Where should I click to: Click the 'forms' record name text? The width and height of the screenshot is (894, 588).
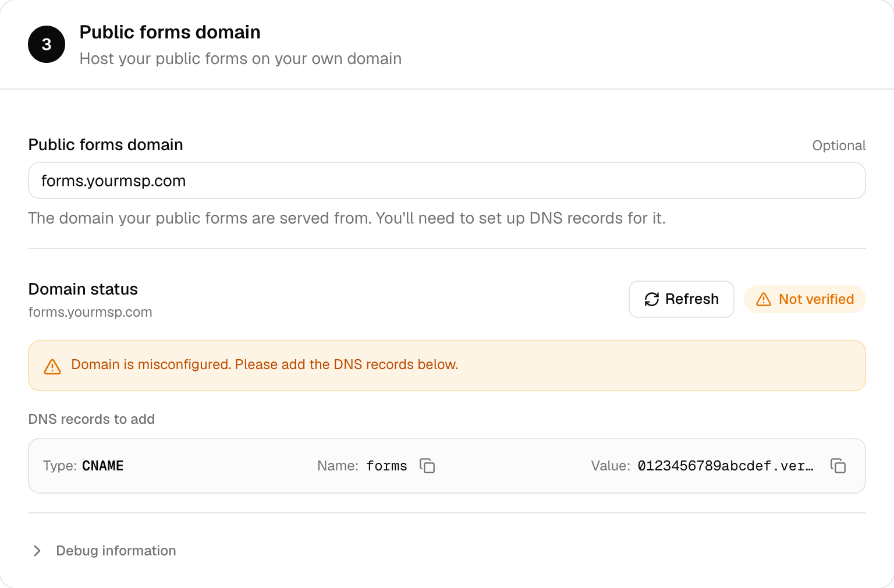[386, 466]
